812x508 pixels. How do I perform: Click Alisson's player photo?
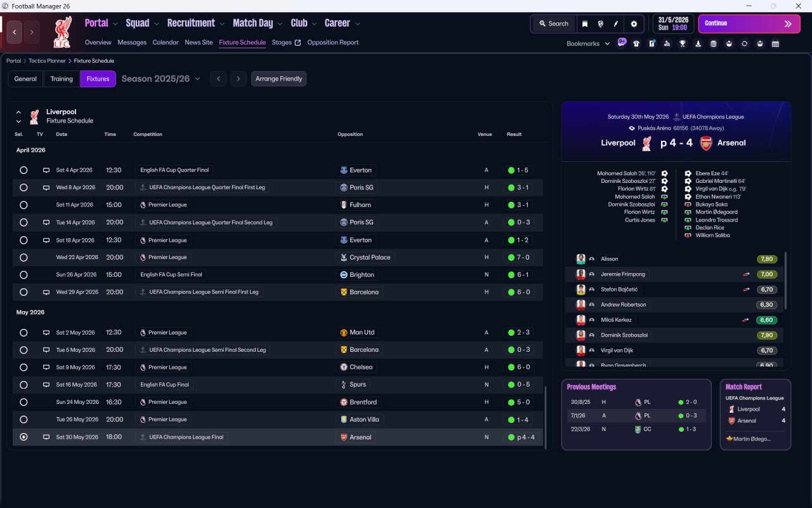pos(580,259)
